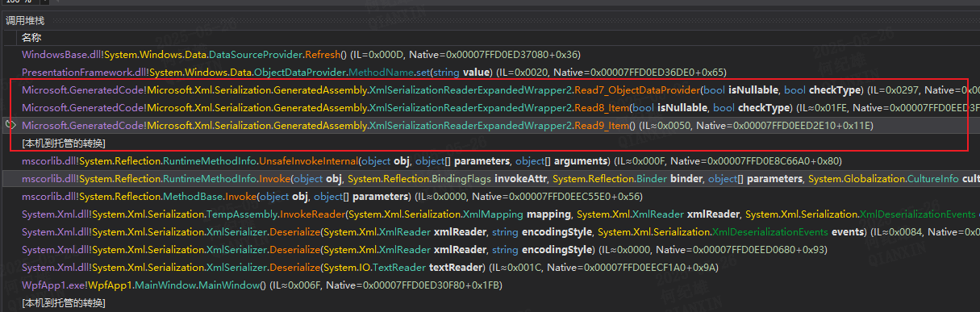Select the DataSourceProvider.Refresh stack frame
980x312 pixels.
(301, 55)
